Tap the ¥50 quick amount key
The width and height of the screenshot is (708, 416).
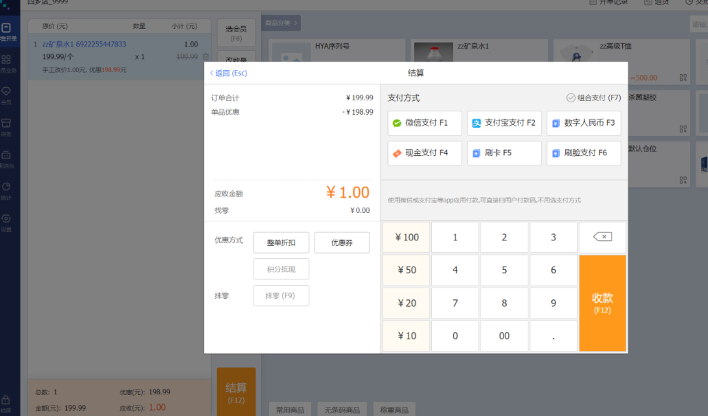(x=406, y=270)
